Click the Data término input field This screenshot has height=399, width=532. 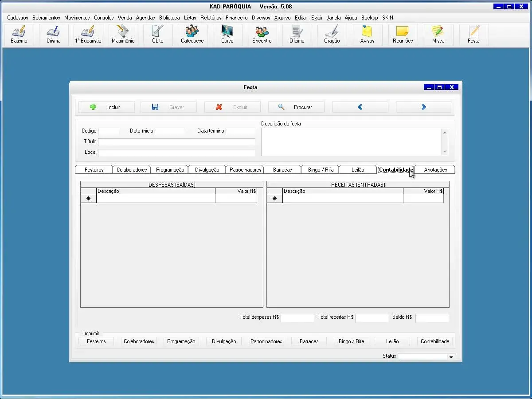coord(241,131)
